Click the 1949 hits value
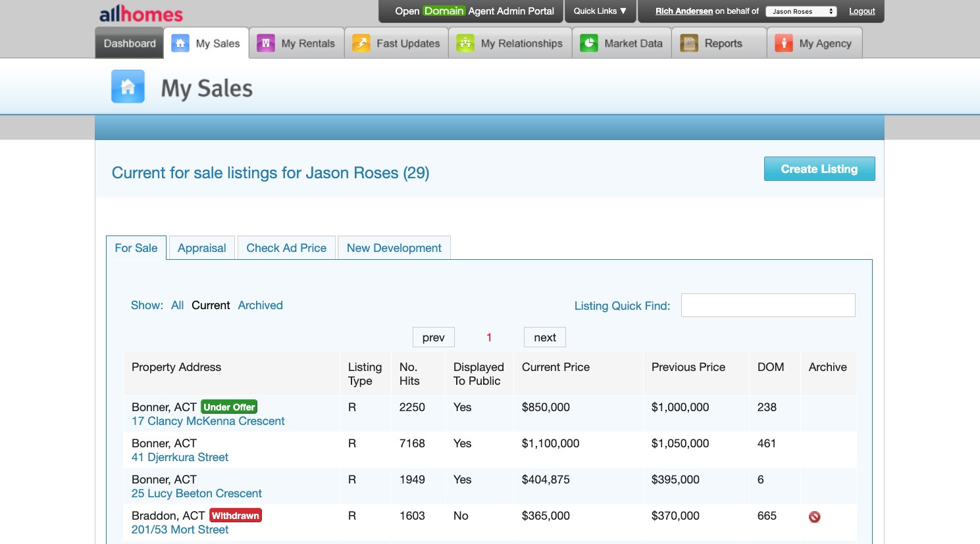 pos(412,480)
